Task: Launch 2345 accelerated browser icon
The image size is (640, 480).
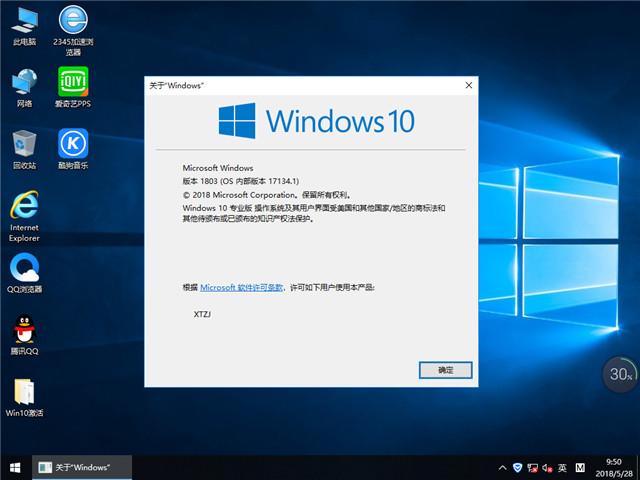Action: click(x=73, y=29)
